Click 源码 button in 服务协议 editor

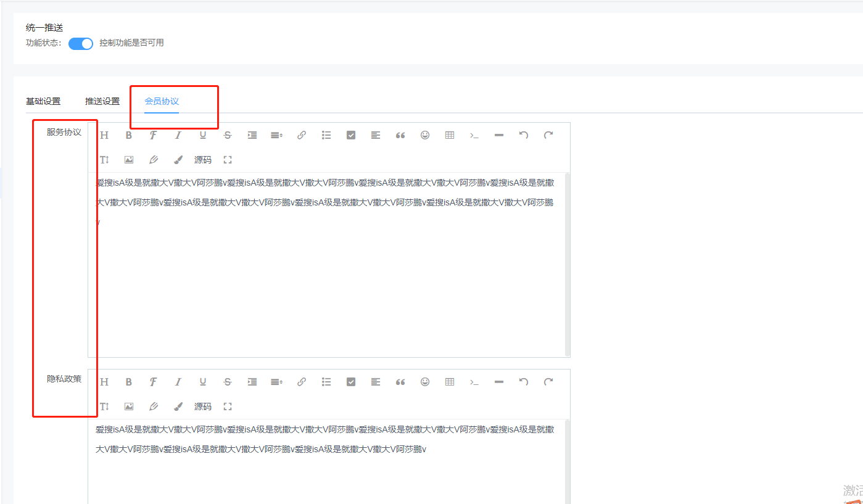(x=203, y=160)
